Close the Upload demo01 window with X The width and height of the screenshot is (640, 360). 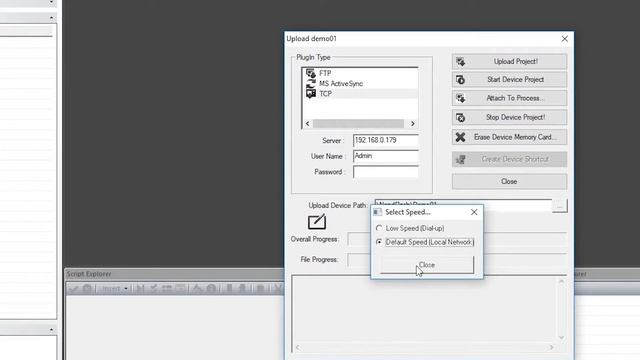[x=564, y=39]
